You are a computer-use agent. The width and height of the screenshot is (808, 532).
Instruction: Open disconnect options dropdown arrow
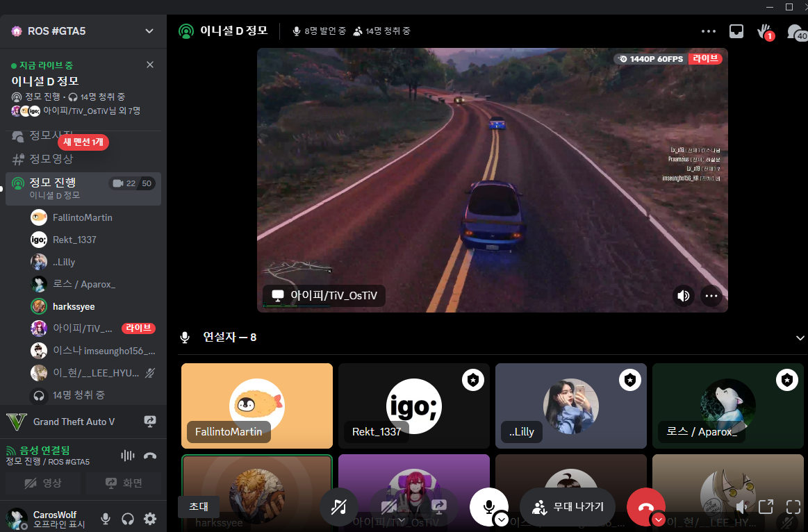click(659, 519)
